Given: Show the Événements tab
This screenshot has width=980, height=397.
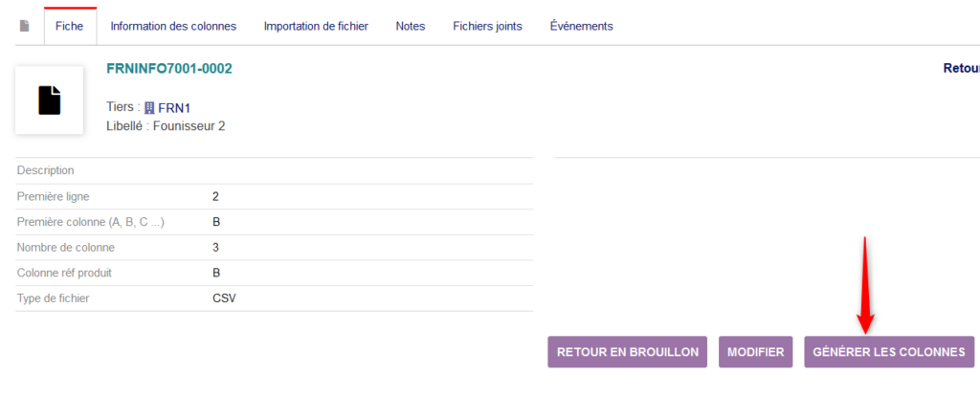Looking at the screenshot, I should 581,26.
